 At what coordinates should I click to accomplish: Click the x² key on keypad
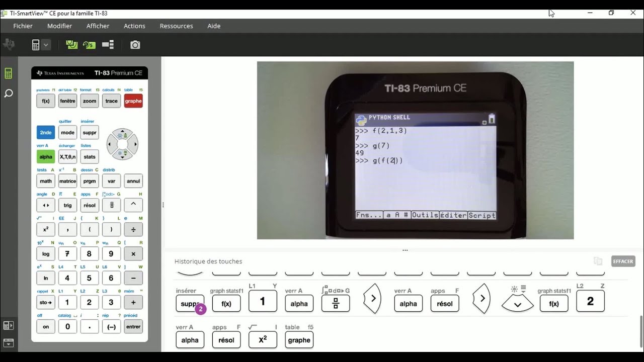point(45,229)
